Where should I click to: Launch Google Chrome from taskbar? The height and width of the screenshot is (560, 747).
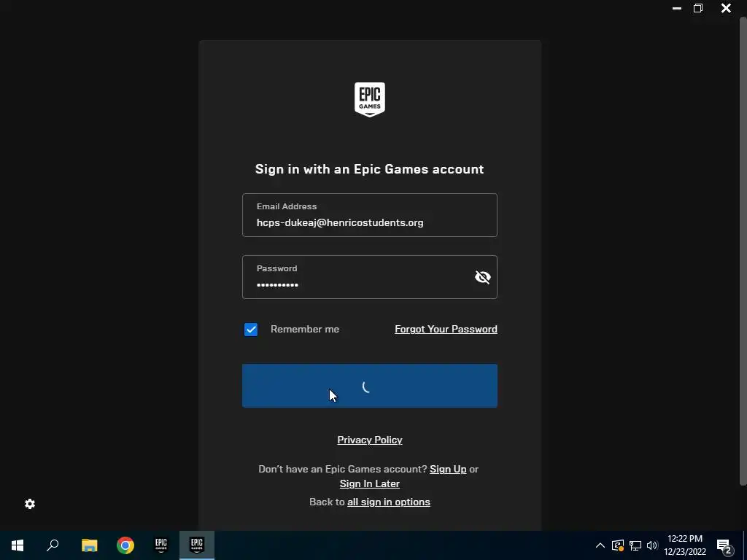[x=125, y=545]
